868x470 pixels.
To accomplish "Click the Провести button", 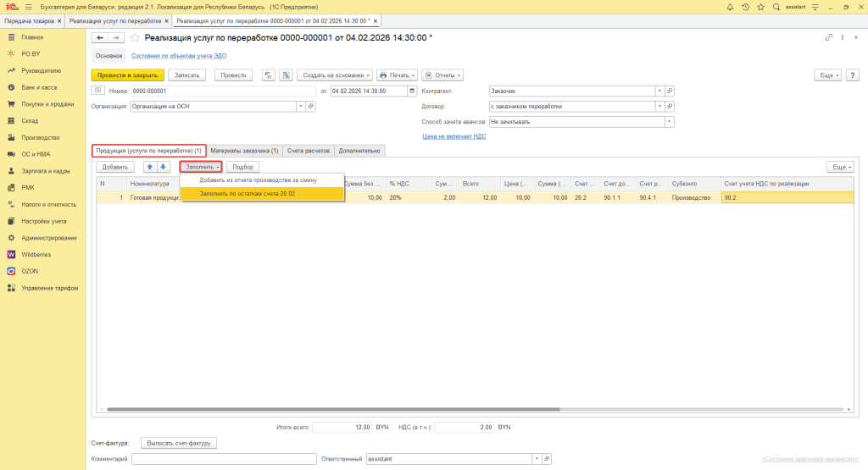I will tap(233, 75).
